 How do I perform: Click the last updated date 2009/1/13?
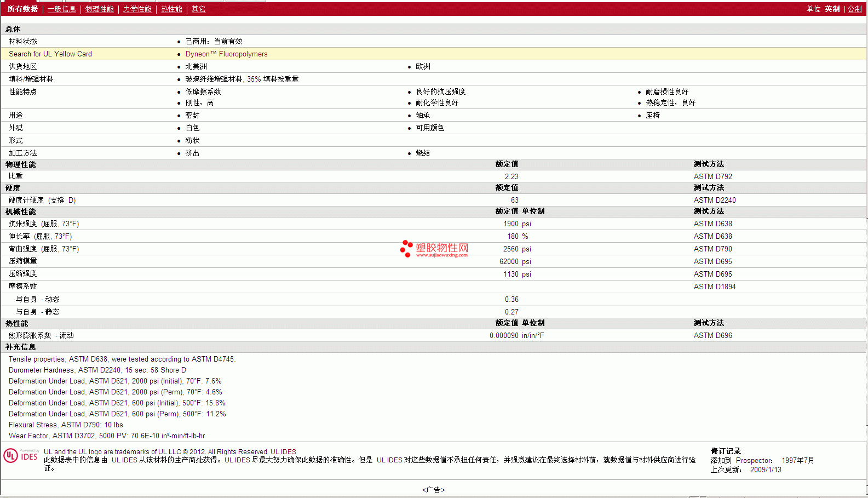coord(766,470)
